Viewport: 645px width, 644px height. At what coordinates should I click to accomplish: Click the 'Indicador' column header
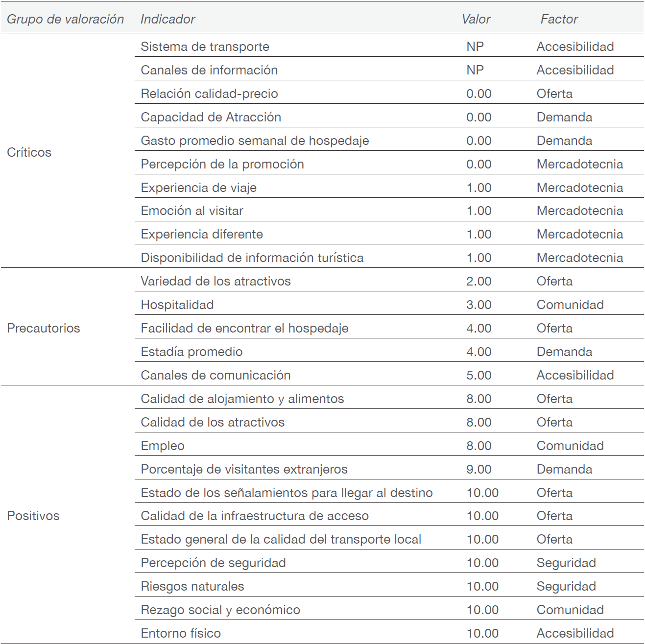tap(167, 19)
